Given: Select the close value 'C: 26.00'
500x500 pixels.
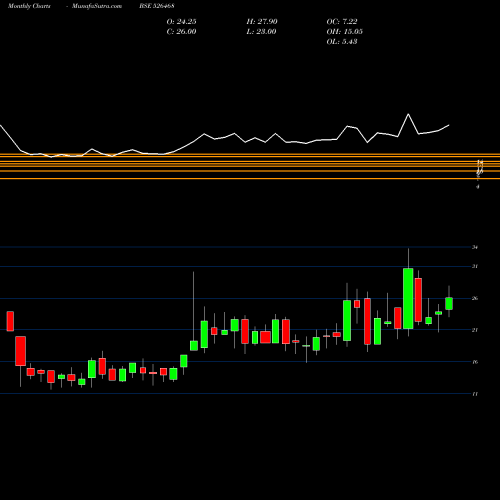Looking at the screenshot, I should point(181,32).
